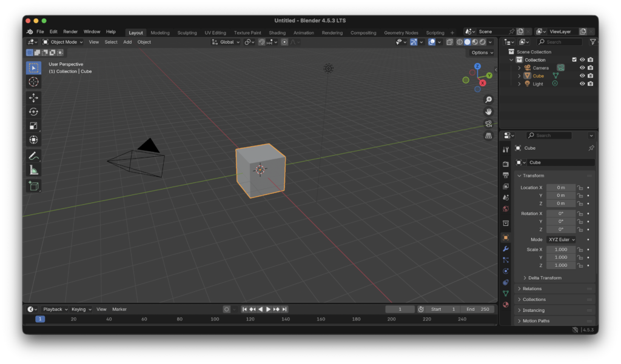This screenshot has height=364, width=621.
Task: Open the Modifiers wrench tab
Action: coord(506,249)
